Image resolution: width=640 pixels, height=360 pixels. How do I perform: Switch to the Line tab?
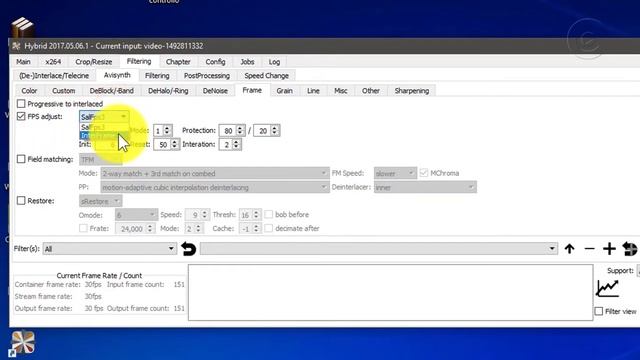(313, 91)
